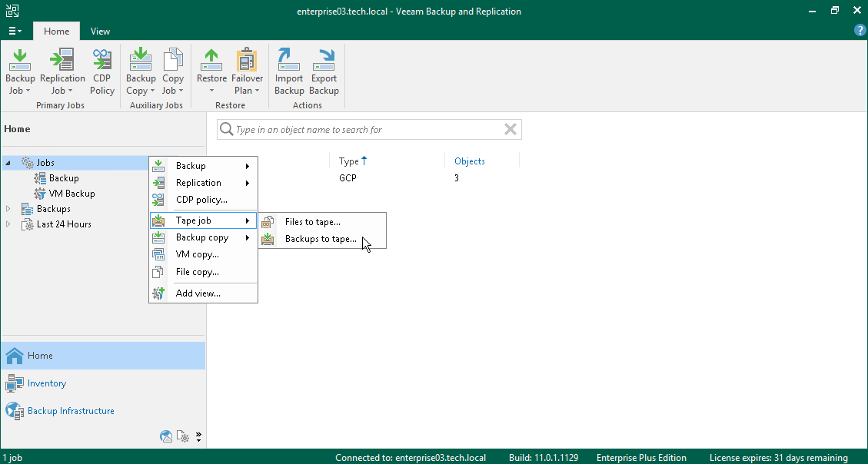Select the VM Backup tree item

click(72, 194)
